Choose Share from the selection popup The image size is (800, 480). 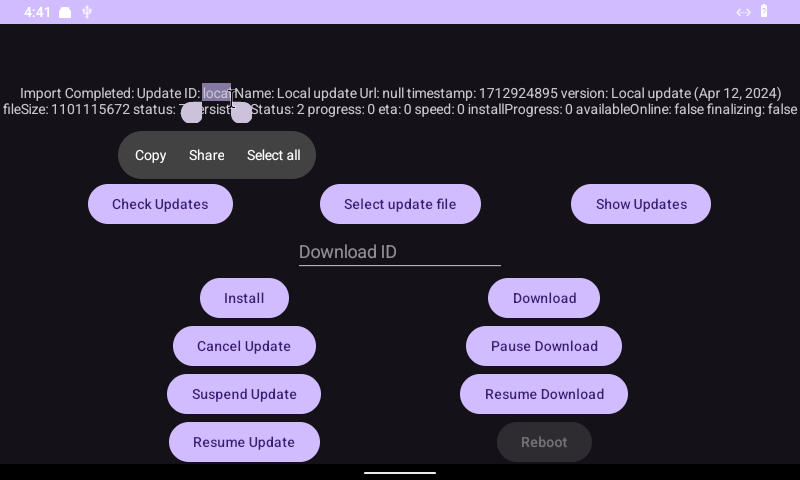[x=206, y=155]
